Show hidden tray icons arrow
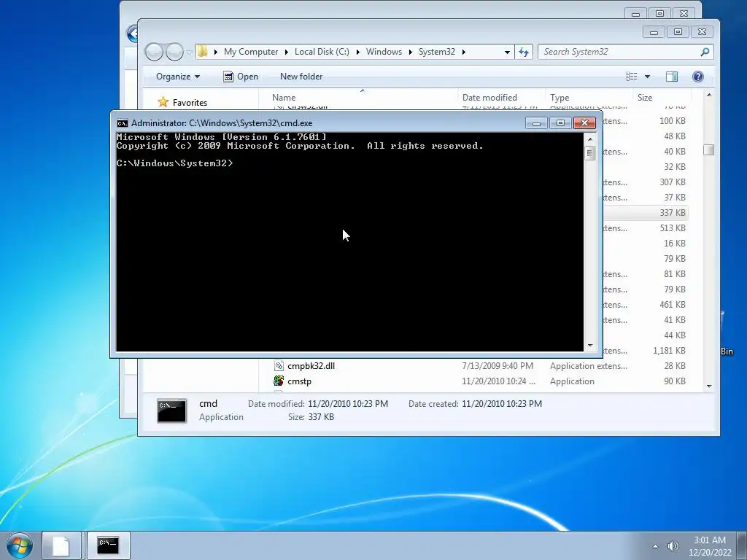The width and height of the screenshot is (747, 560). coord(655,546)
